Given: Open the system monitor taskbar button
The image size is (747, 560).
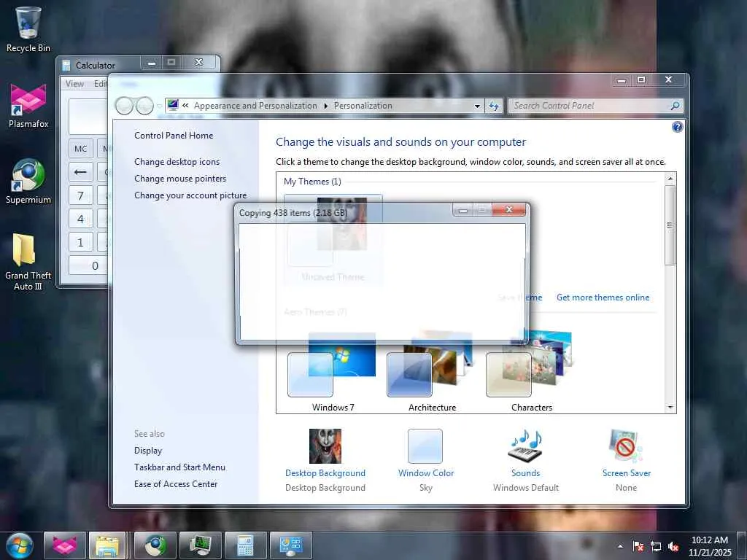Looking at the screenshot, I should tap(201, 545).
